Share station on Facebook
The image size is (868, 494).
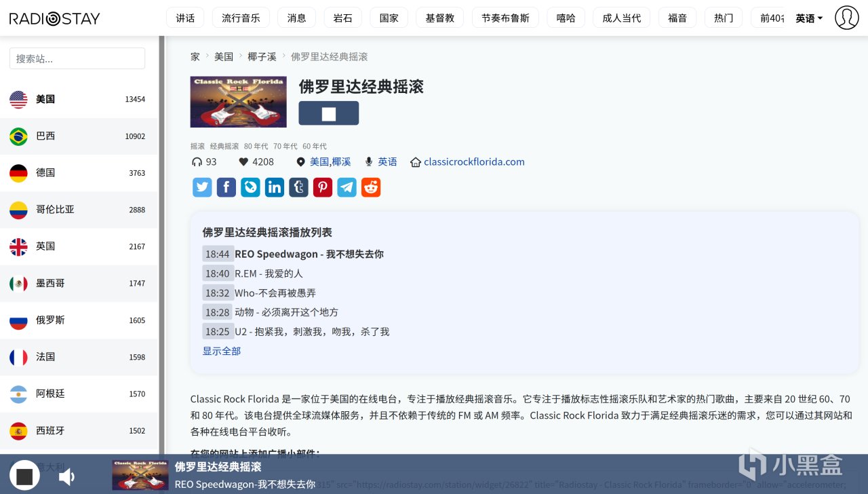[x=226, y=187]
